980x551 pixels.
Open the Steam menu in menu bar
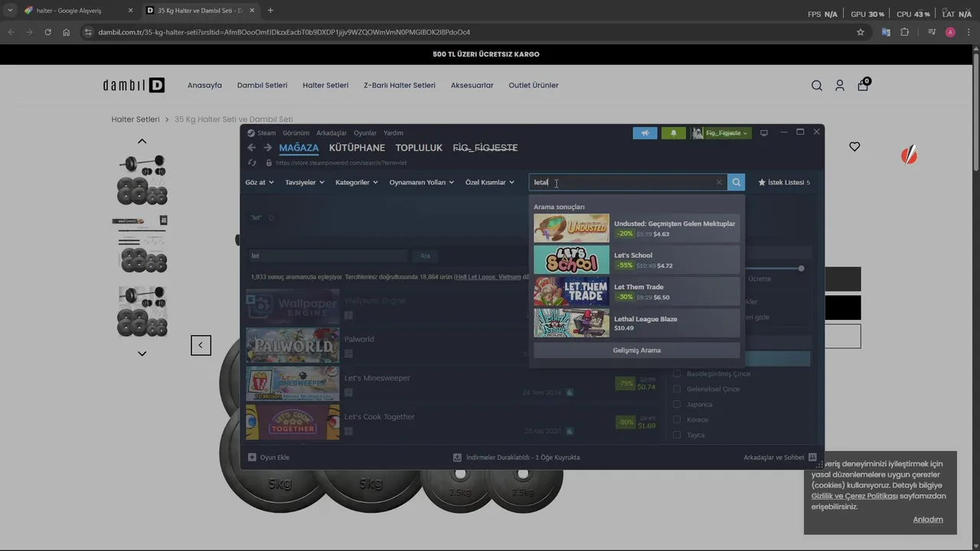[266, 133]
